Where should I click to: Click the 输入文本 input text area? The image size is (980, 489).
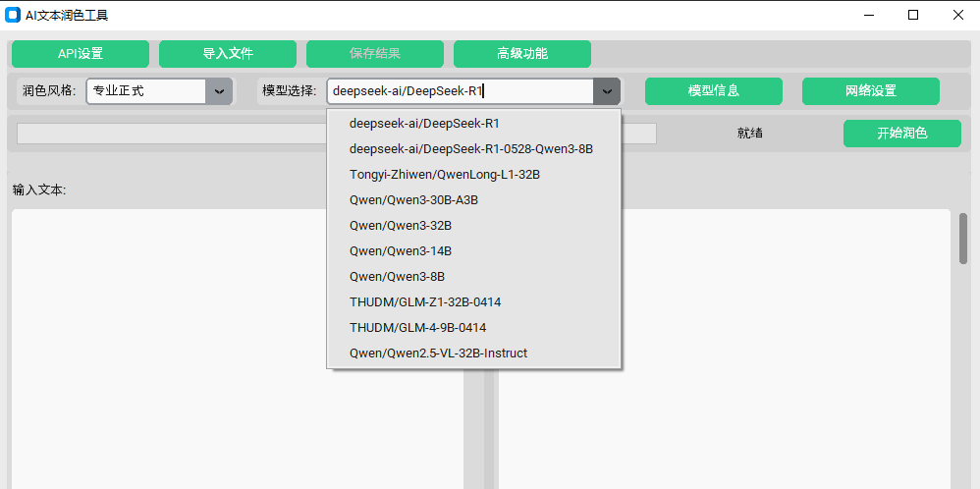pos(238,349)
